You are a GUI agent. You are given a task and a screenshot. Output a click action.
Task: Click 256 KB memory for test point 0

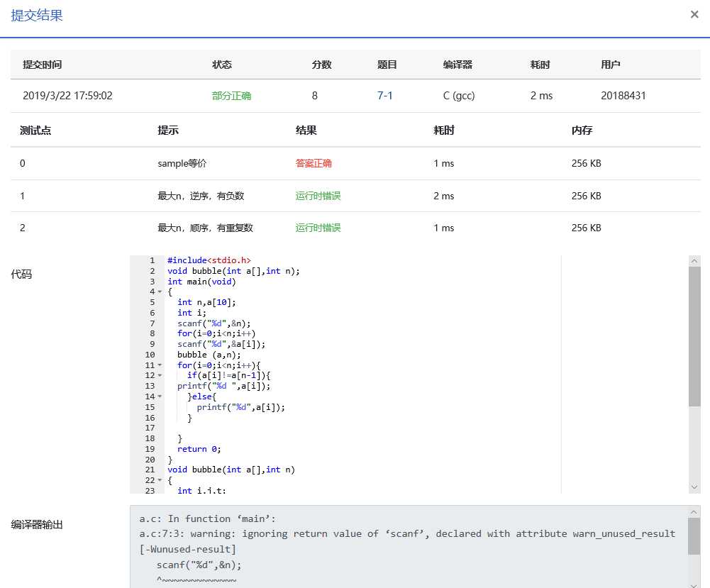tap(587, 163)
